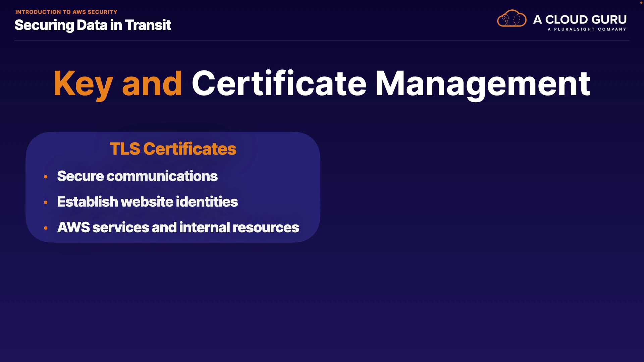Viewport: 644px width, 362px height.
Task: Click the horizontal divider line below the header
Action: (x=322, y=41)
